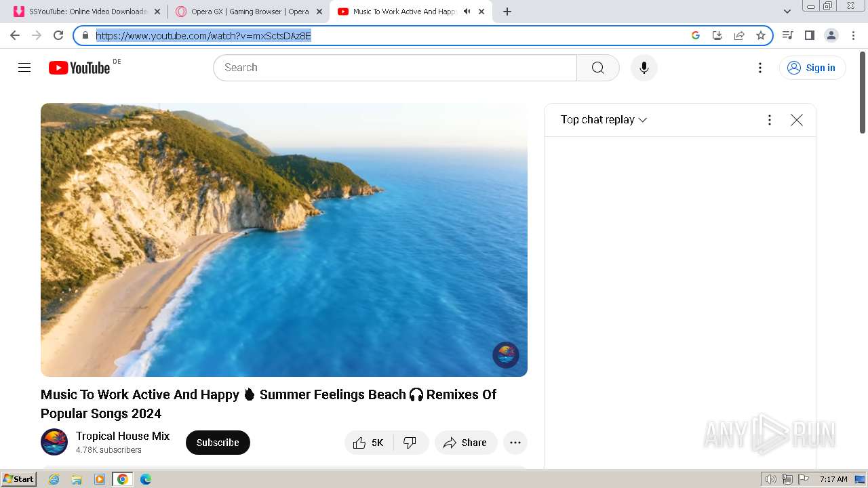Image resolution: width=868 pixels, height=488 pixels.
Task: Toggle the Chrome side panel
Action: 809,35
